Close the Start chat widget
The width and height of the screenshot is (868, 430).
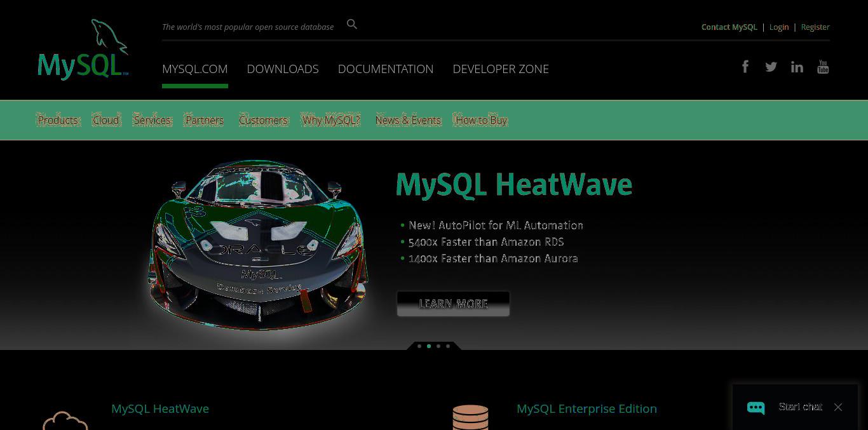pyautogui.click(x=838, y=407)
